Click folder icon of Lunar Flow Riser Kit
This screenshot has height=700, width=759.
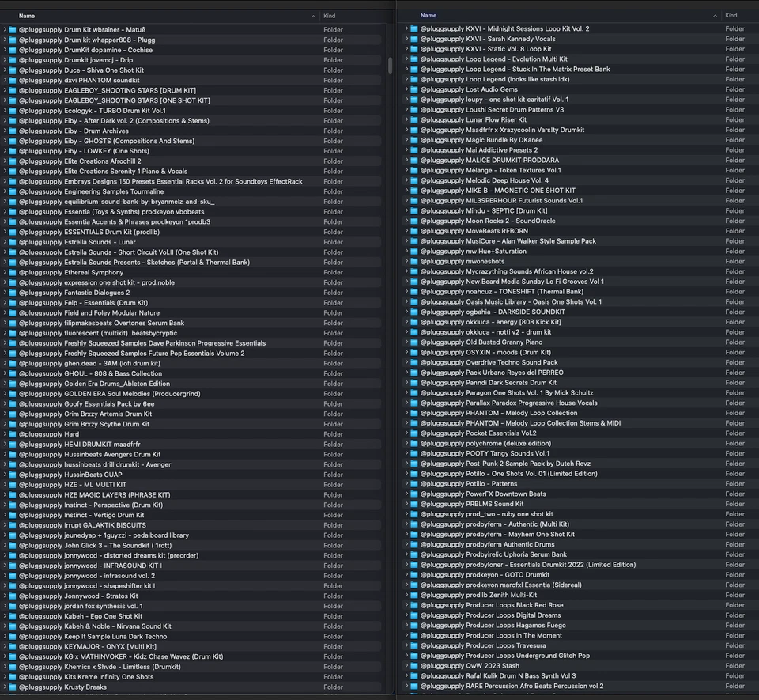pyautogui.click(x=414, y=119)
